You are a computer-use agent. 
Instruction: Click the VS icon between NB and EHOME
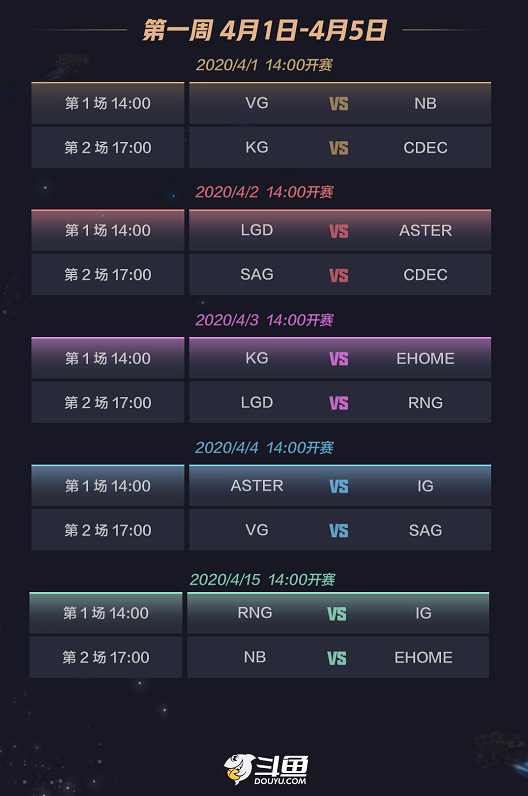(x=337, y=658)
